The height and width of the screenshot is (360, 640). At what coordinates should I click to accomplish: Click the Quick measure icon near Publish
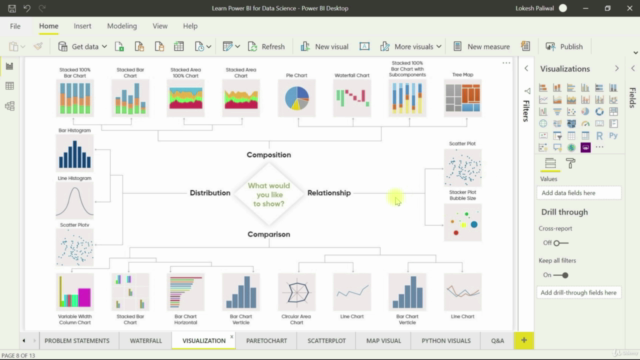pyautogui.click(x=525, y=47)
